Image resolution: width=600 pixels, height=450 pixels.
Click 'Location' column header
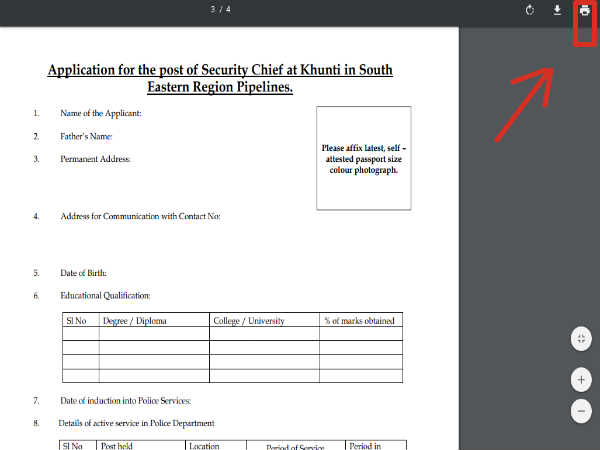point(204,446)
